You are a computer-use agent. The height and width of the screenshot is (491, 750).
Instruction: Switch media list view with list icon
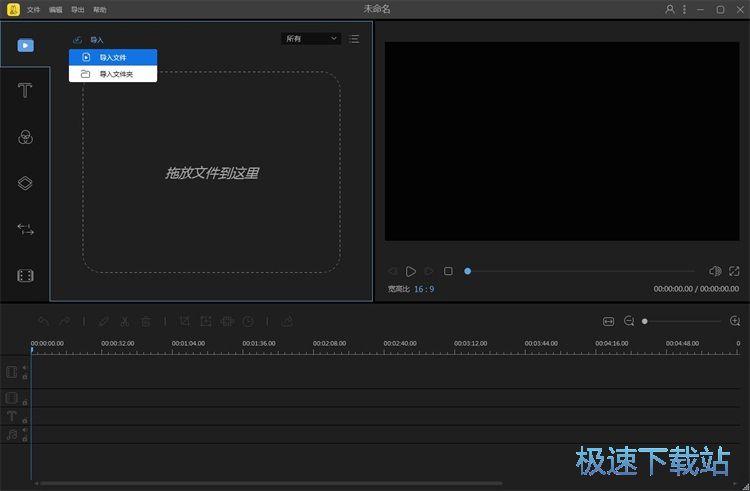point(354,39)
